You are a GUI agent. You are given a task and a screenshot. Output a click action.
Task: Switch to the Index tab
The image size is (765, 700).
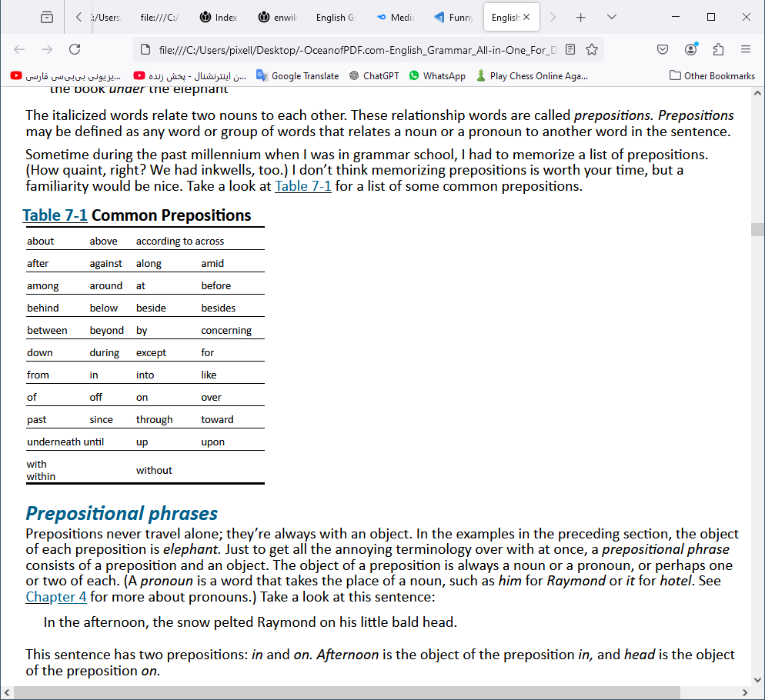coord(219,18)
